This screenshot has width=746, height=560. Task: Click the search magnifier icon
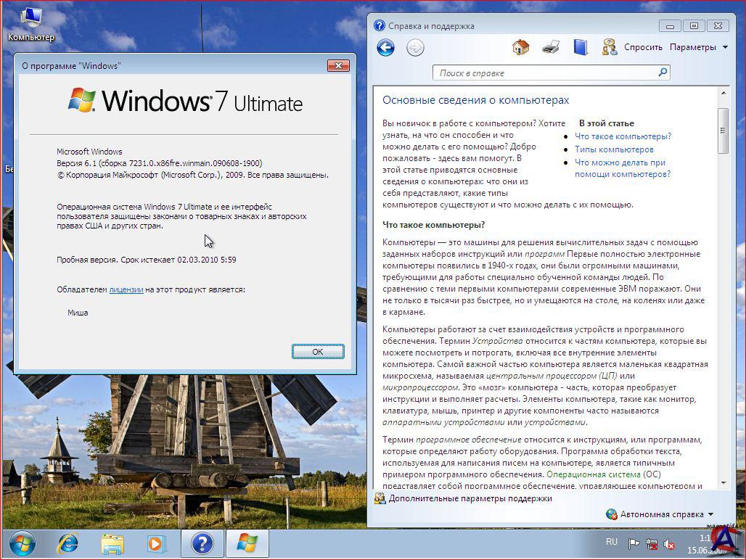coord(662,73)
